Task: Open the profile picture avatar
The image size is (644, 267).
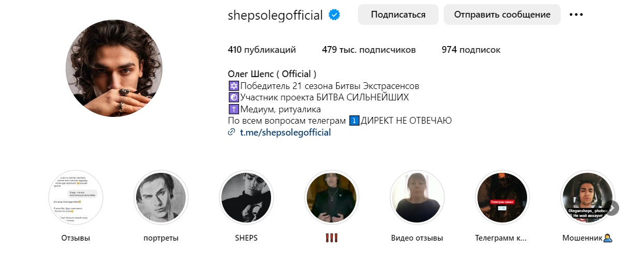Action: tap(114, 68)
